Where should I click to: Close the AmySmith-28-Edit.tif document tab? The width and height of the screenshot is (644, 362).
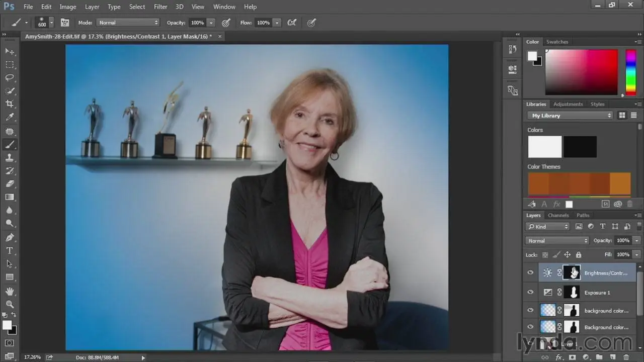point(220,36)
